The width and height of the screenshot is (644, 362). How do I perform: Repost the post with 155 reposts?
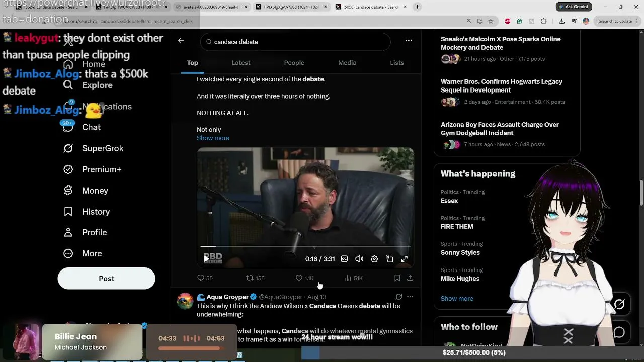point(255,278)
